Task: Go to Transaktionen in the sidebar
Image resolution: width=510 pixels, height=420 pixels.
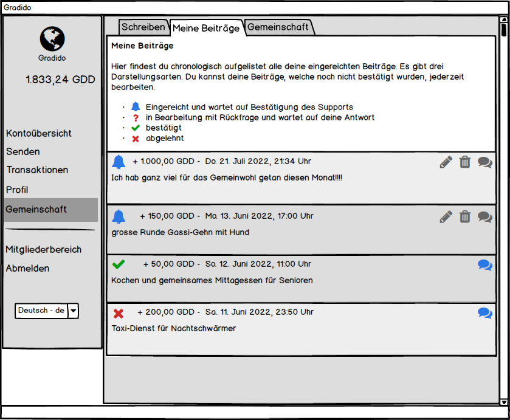Action: [x=37, y=170]
